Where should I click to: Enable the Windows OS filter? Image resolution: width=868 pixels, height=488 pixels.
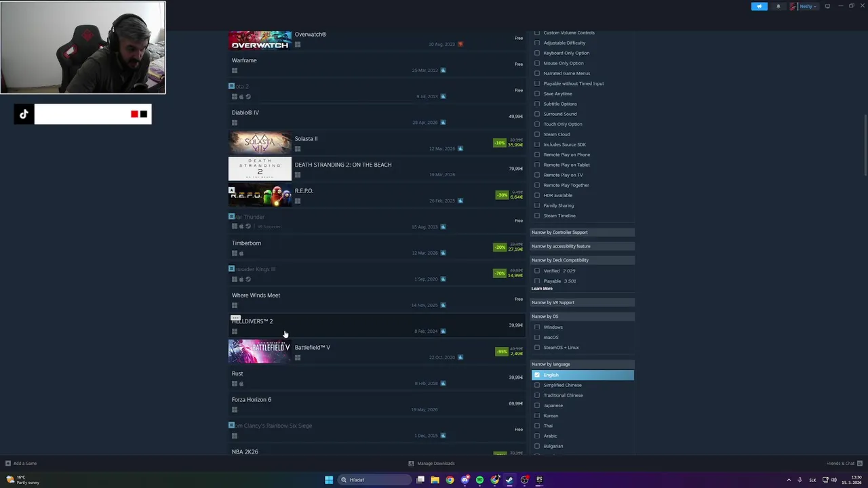tap(537, 327)
